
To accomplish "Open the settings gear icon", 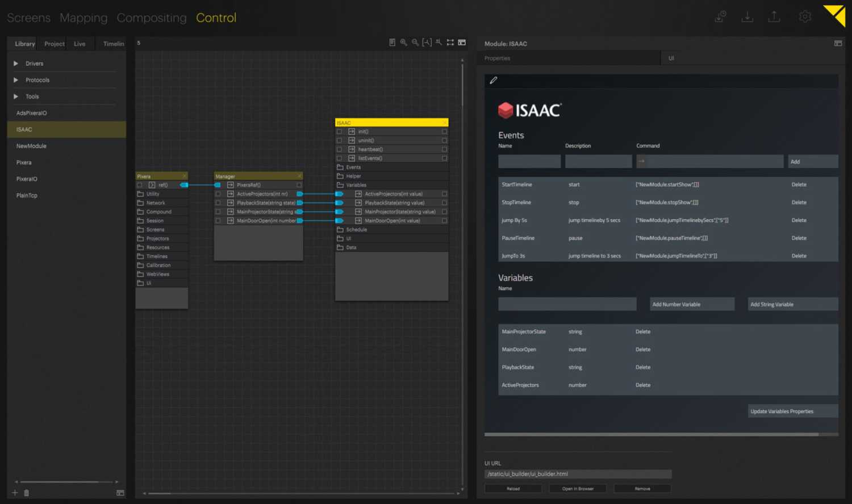I will pyautogui.click(x=805, y=16).
